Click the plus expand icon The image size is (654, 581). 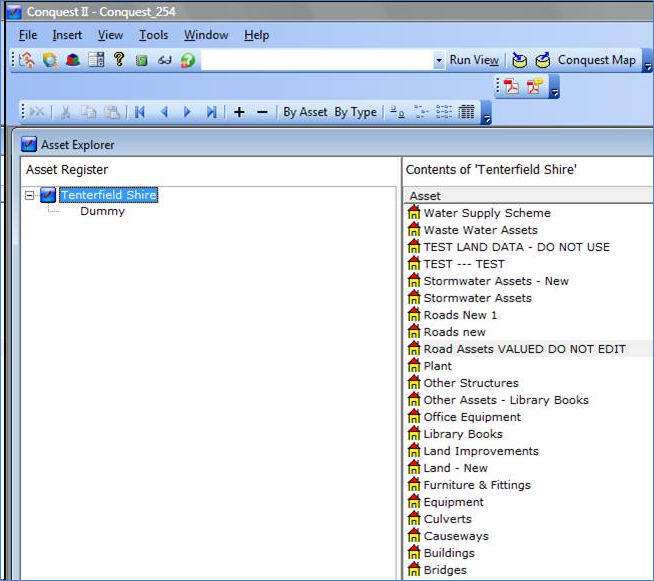pos(239,112)
